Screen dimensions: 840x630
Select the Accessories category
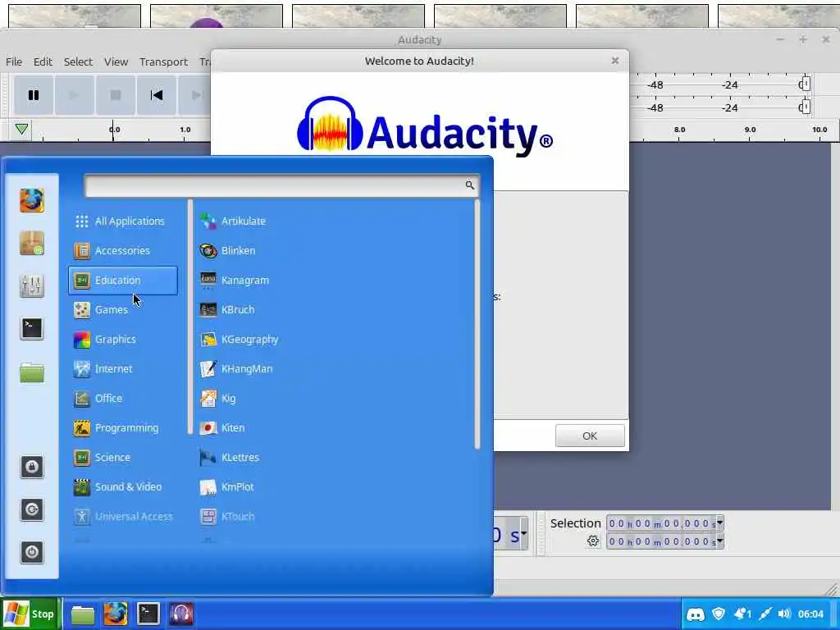click(123, 251)
